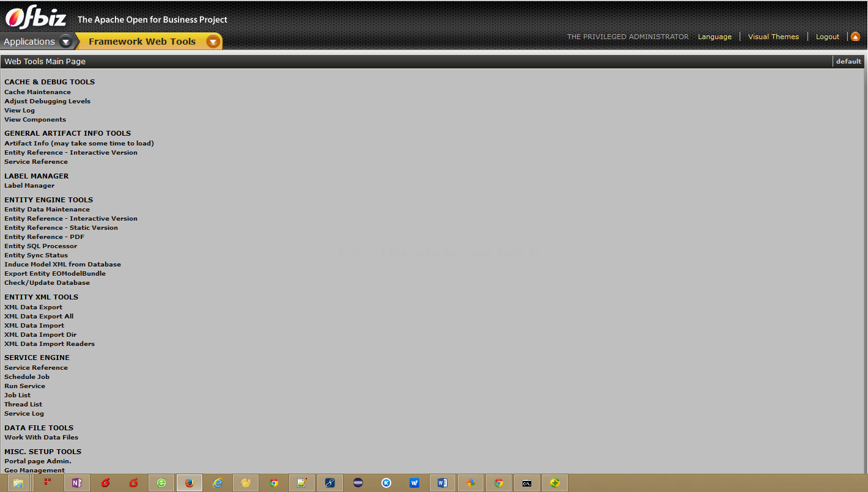Viewport: 868px width, 492px height.
Task: Open XML Data Export All
Action: [39, 317]
